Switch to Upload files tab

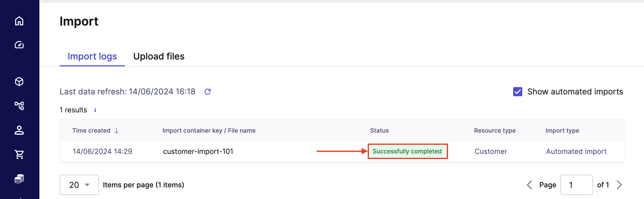159,56
